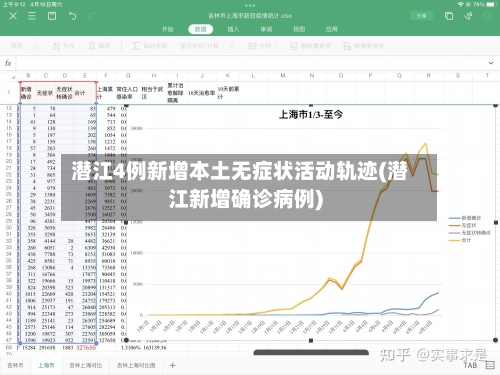Open the multi-window icon in the header
The image size is (500, 375).
[x=449, y=16]
